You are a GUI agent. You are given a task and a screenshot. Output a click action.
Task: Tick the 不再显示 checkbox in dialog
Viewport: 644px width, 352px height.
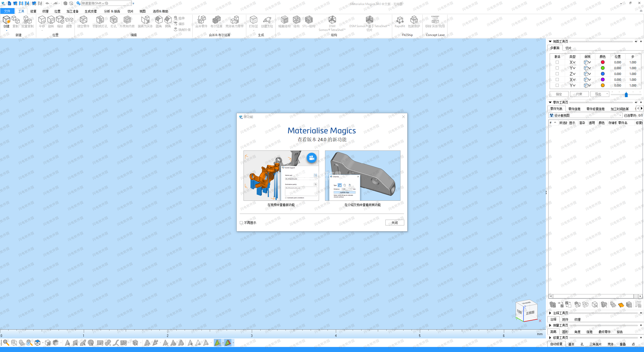[241, 223]
